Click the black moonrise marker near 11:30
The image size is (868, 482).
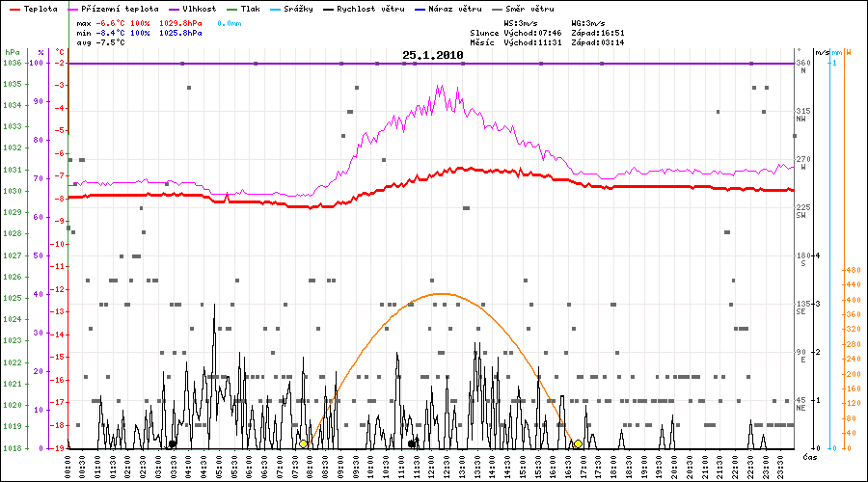coord(413,443)
